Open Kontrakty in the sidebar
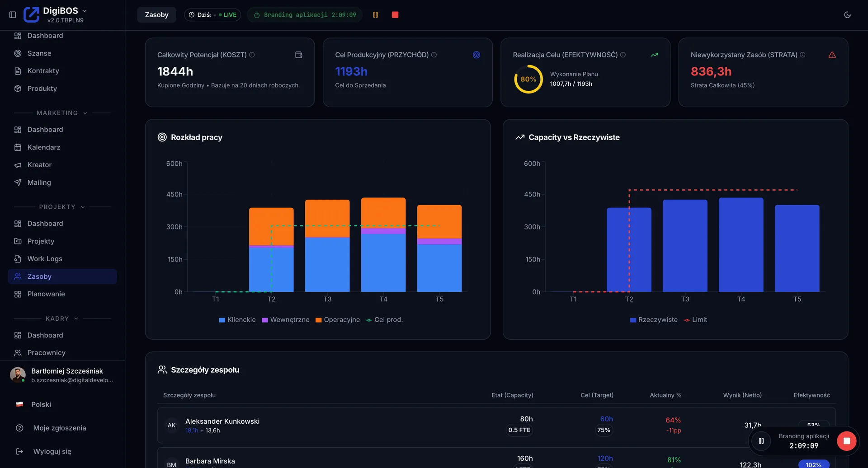The height and width of the screenshot is (468, 868). click(62, 71)
